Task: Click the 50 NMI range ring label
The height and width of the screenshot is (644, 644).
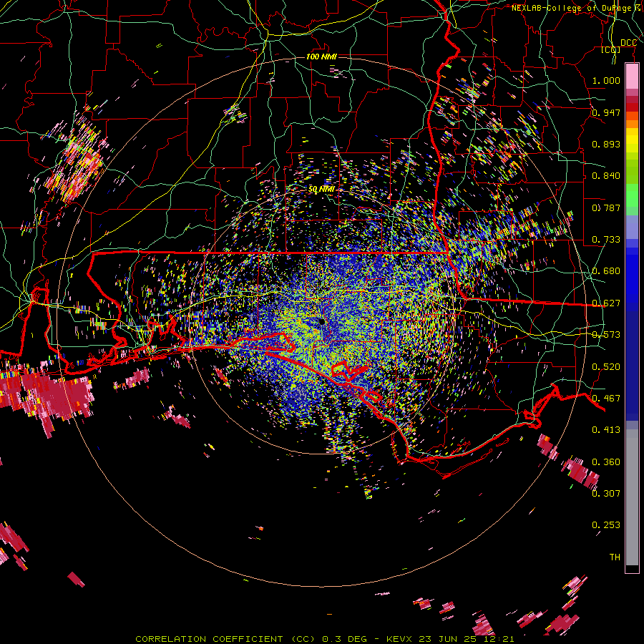Action: click(321, 190)
